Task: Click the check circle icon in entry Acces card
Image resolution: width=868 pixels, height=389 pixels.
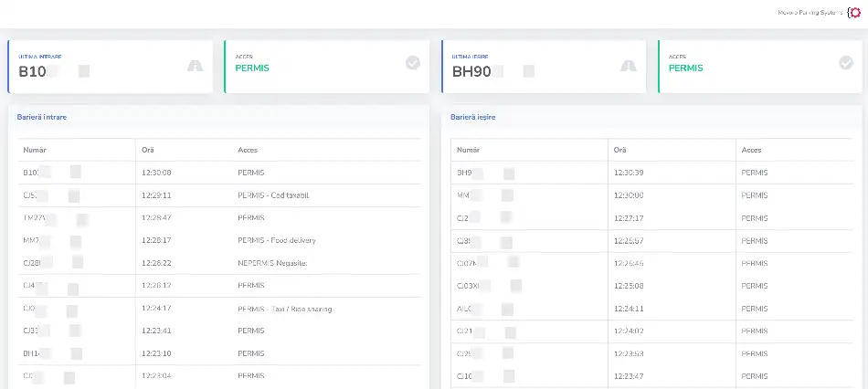Action: pos(413,63)
